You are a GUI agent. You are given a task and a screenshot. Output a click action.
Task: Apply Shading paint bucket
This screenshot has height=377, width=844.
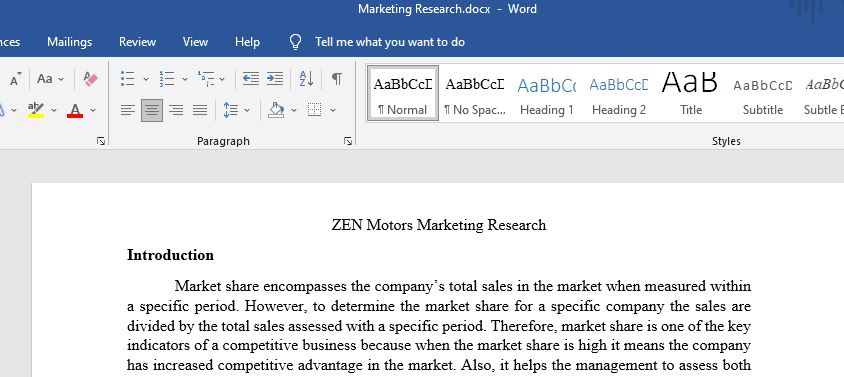[276, 110]
